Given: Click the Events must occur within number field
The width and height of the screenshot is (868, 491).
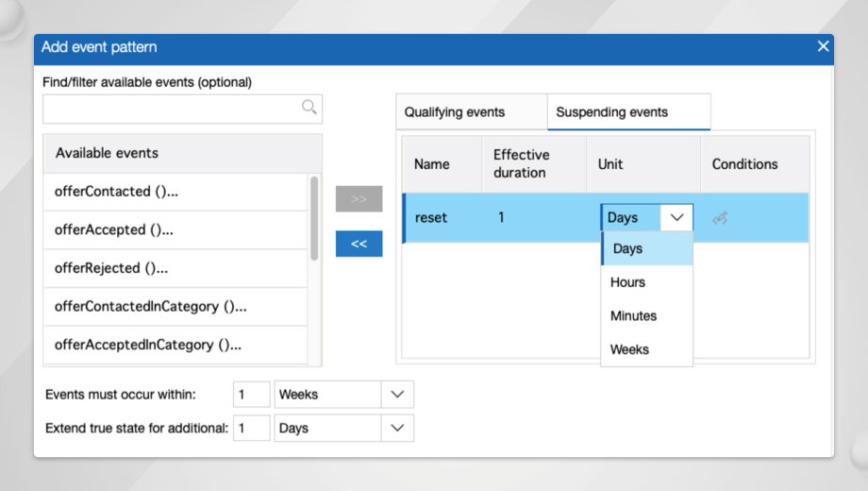Looking at the screenshot, I should [x=251, y=395].
